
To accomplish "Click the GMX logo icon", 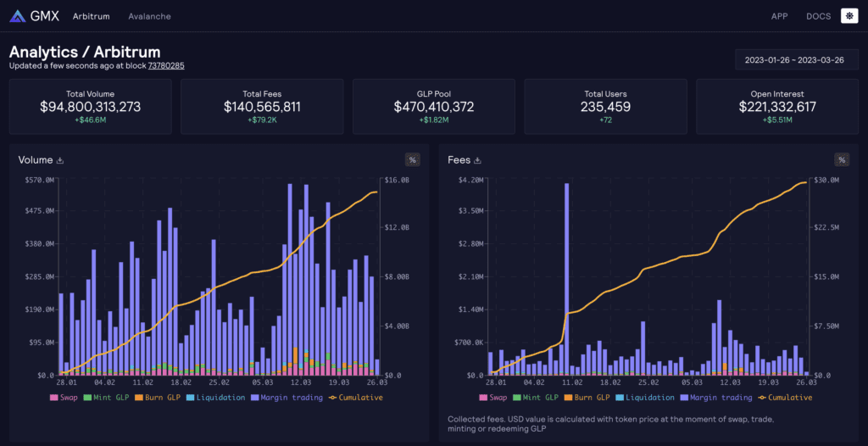I will pyautogui.click(x=17, y=16).
